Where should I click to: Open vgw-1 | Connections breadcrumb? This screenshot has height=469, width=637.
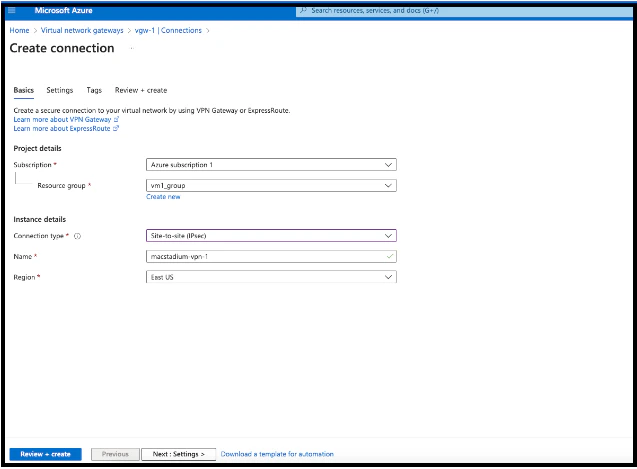point(168,30)
